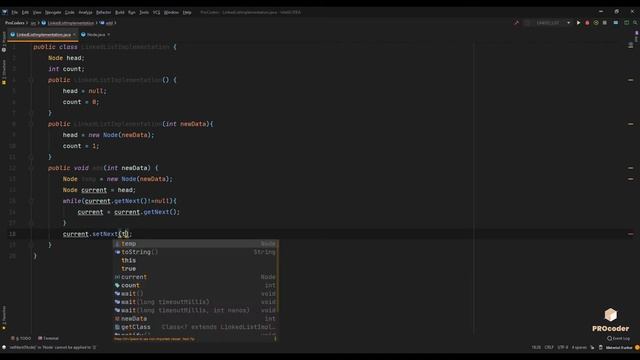The height and width of the screenshot is (360, 640).
Task: Click the Debug bug icon
Action: click(x=587, y=23)
